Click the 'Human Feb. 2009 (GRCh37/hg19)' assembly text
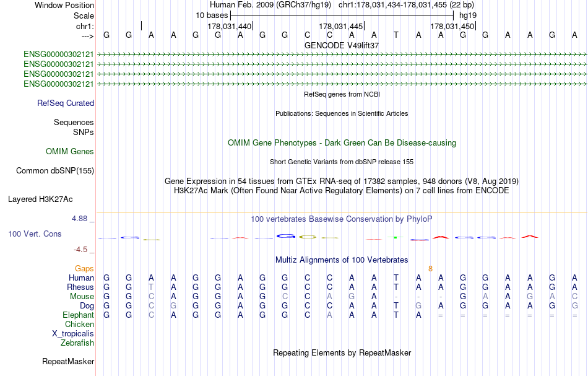 270,5
